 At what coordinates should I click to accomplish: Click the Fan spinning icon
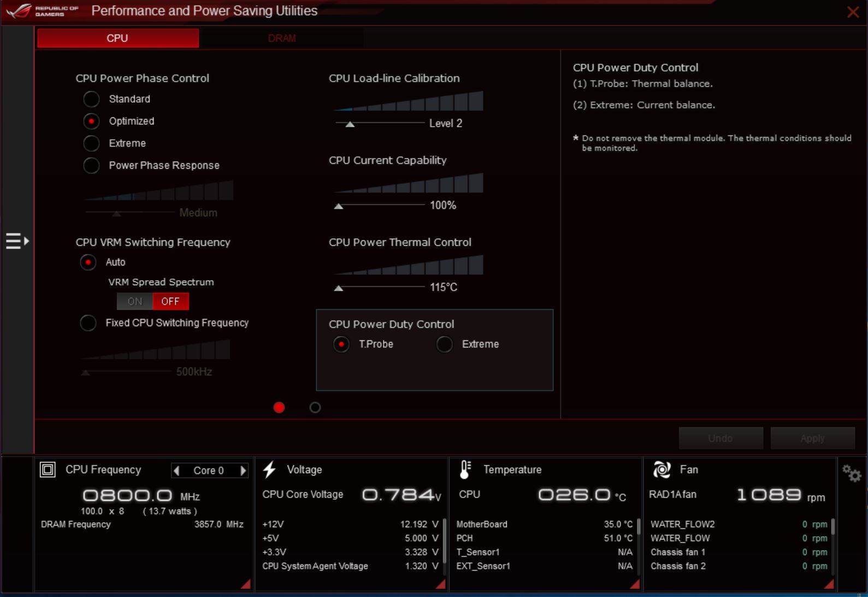click(x=662, y=470)
